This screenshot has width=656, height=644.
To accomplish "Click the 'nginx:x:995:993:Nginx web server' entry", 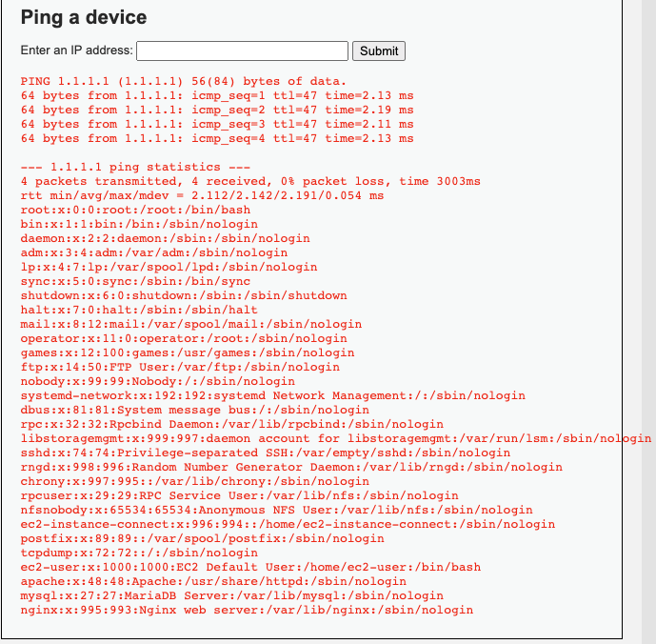I will pyautogui.click(x=247, y=609).
